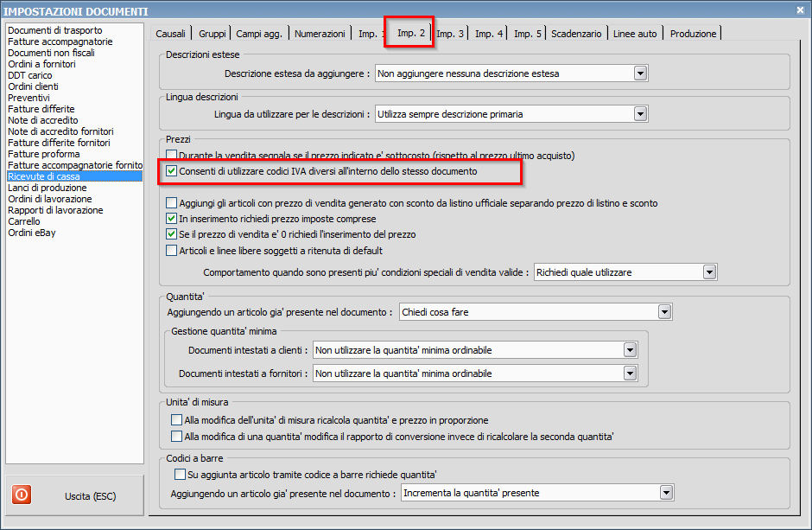The width and height of the screenshot is (812, 530).
Task: Switch to the Gruppi tab
Action: (212, 34)
